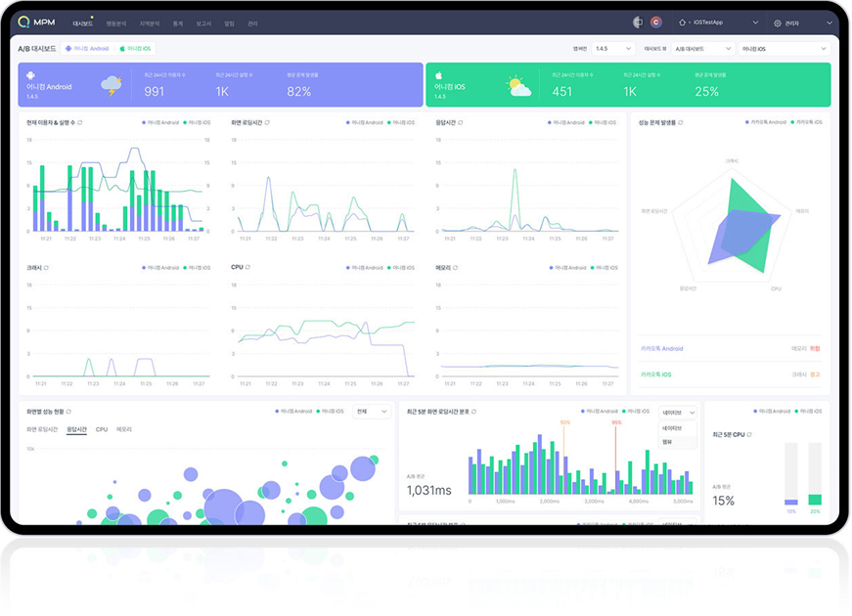
Task: Toggle 어니컴 iOS chip in A/B header
Action: [x=136, y=48]
